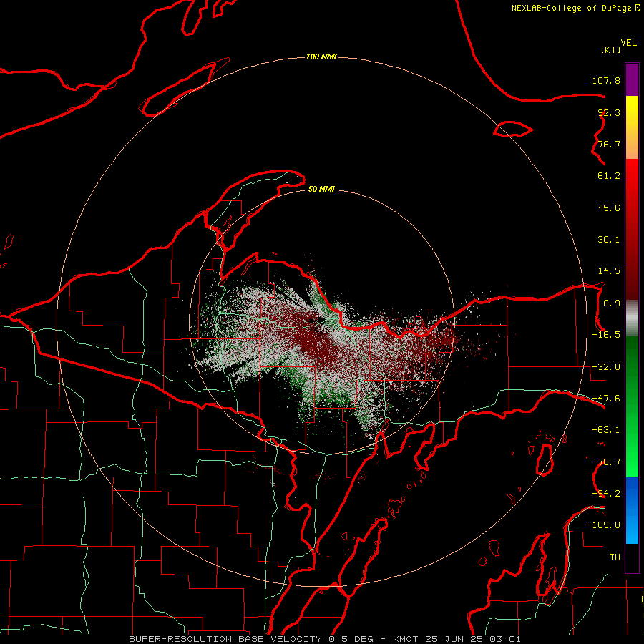644x644 pixels.
Task: Select the -47.6 legend value
Action: click(606, 399)
